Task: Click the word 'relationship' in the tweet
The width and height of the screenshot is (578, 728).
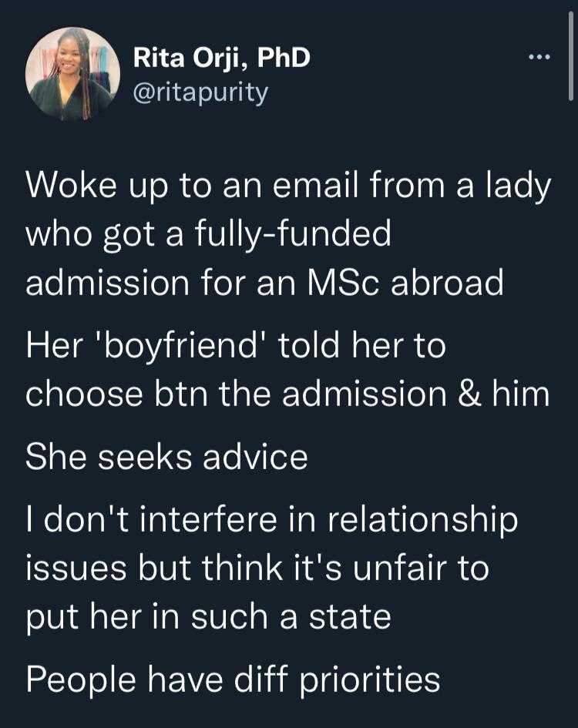Action: pyautogui.click(x=423, y=521)
